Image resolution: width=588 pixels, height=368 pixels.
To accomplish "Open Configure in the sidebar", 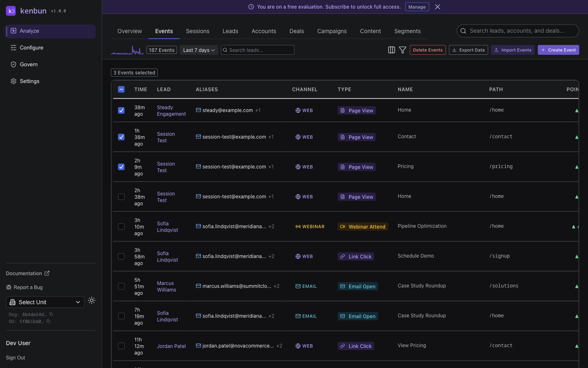I will tap(51, 48).
